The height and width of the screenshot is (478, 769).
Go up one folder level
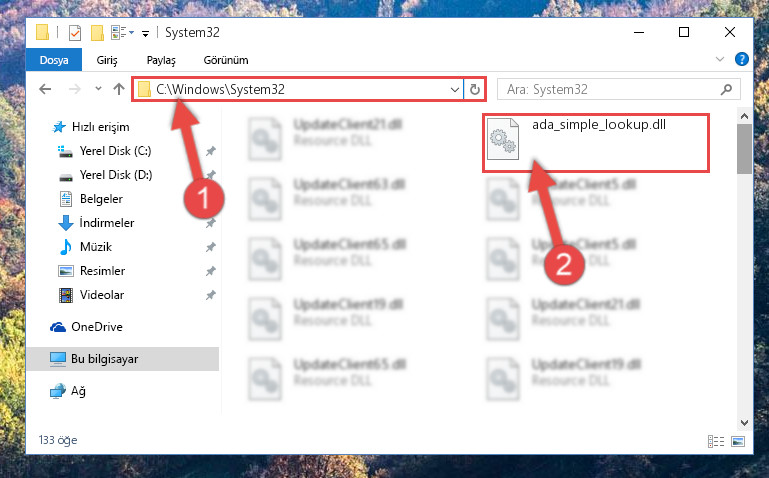click(x=119, y=89)
